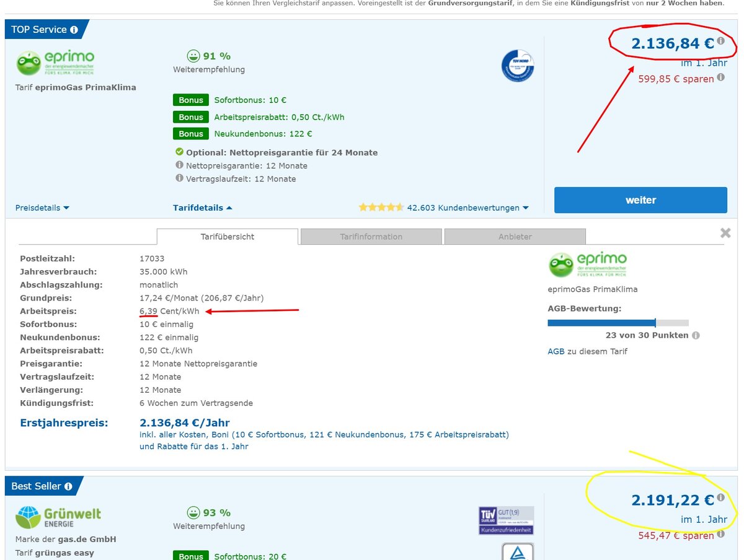Click the 12 Monate Nettopreisgarantie Preisgarantie value
744x560 pixels.
click(198, 364)
